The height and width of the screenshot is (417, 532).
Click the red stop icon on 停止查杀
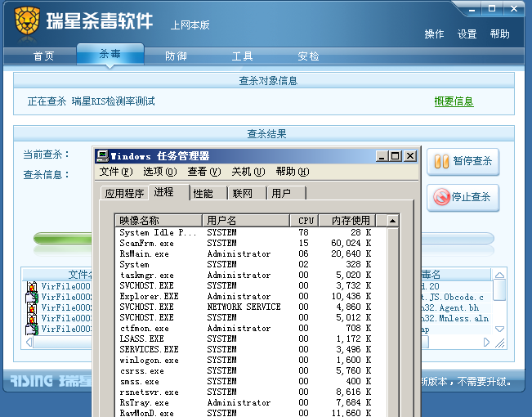(x=441, y=197)
